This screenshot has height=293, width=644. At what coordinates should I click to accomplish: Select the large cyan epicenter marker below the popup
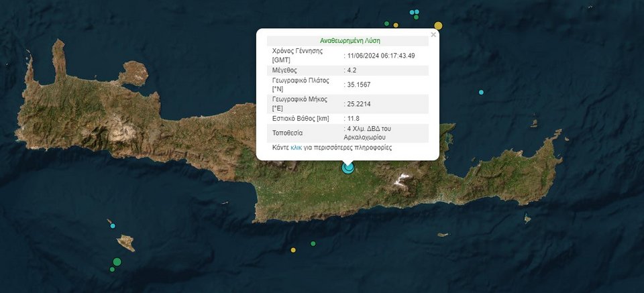(x=347, y=167)
